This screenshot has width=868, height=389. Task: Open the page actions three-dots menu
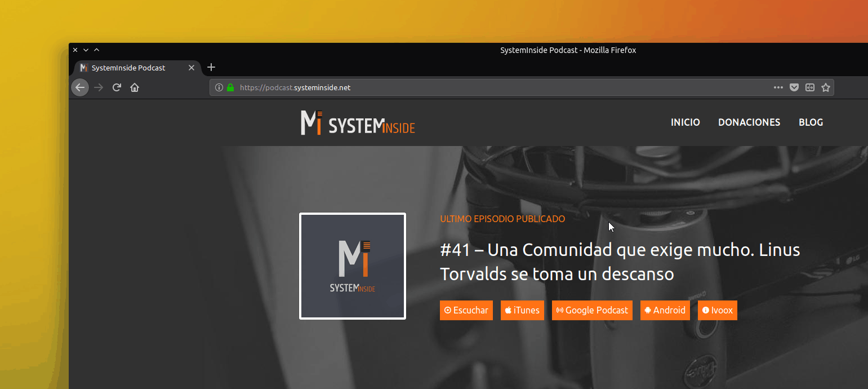778,87
